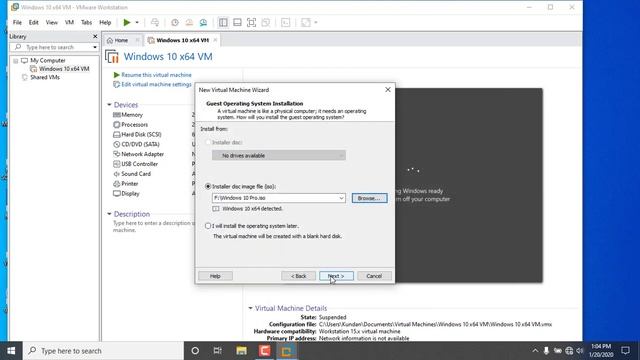Open the stretch guest dropdown arrow

pos(316,22)
